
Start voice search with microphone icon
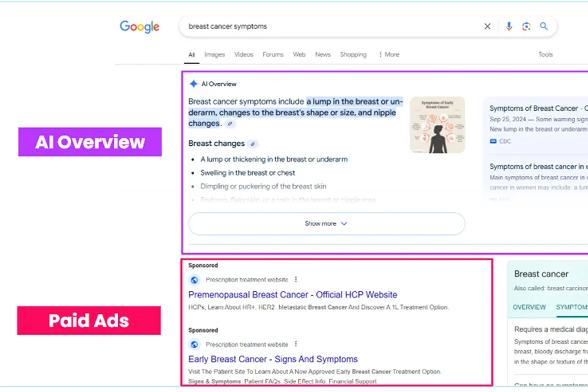point(508,26)
